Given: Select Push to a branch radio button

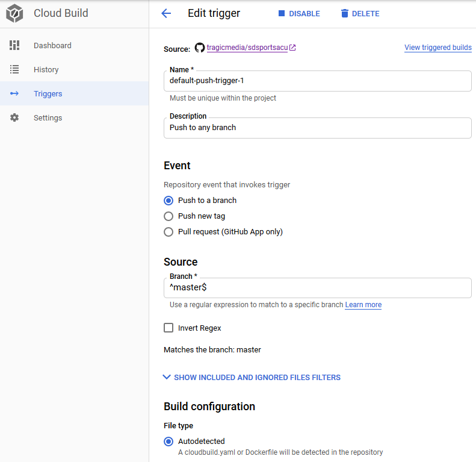Looking at the screenshot, I should click(168, 201).
